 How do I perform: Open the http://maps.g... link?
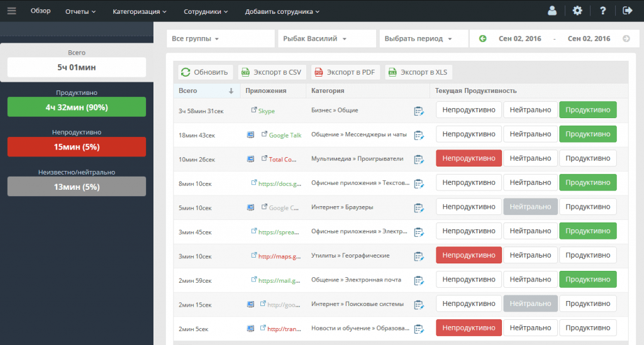coord(279,256)
